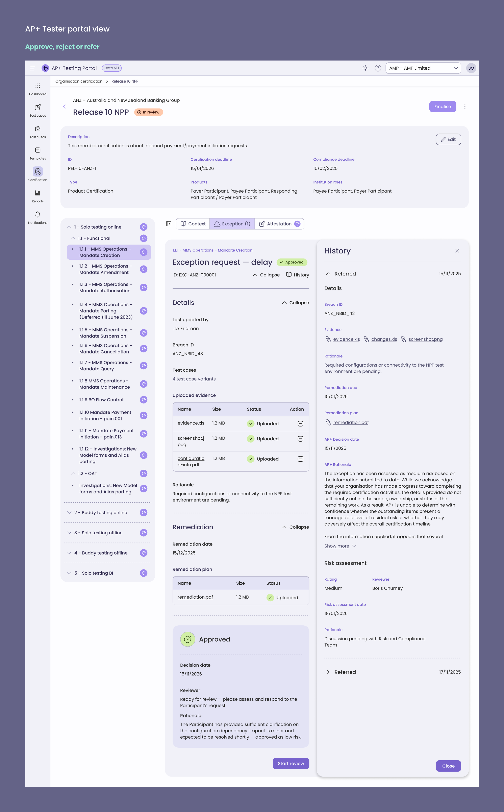Switch to the Context tab
Viewport: 504px width, 812px height.
pyautogui.click(x=193, y=224)
